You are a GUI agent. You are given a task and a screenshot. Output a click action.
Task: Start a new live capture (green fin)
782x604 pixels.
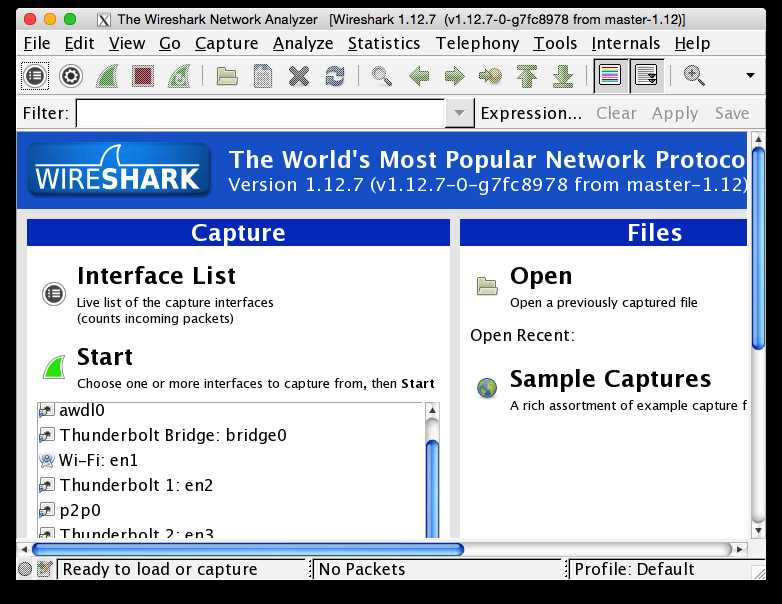click(x=107, y=76)
